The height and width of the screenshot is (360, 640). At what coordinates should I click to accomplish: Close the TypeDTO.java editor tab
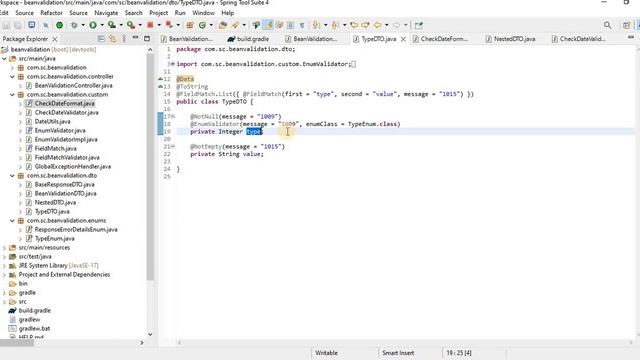coord(403,39)
